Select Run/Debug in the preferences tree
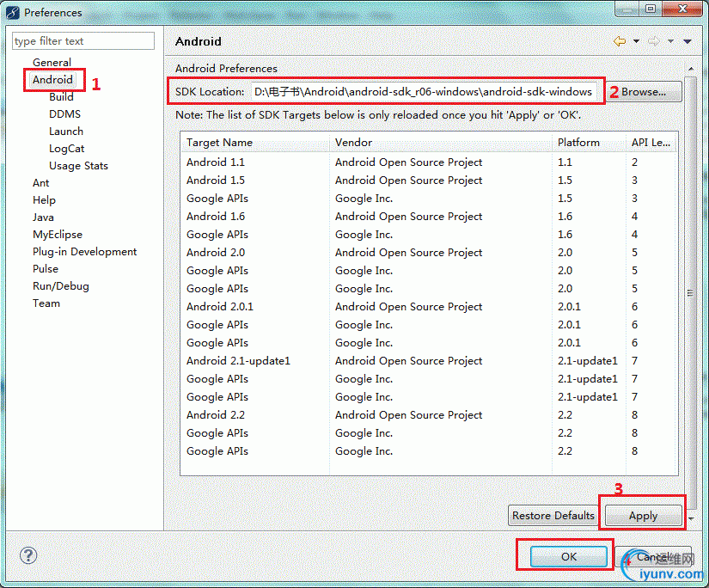This screenshot has width=709, height=588. pyautogui.click(x=61, y=286)
